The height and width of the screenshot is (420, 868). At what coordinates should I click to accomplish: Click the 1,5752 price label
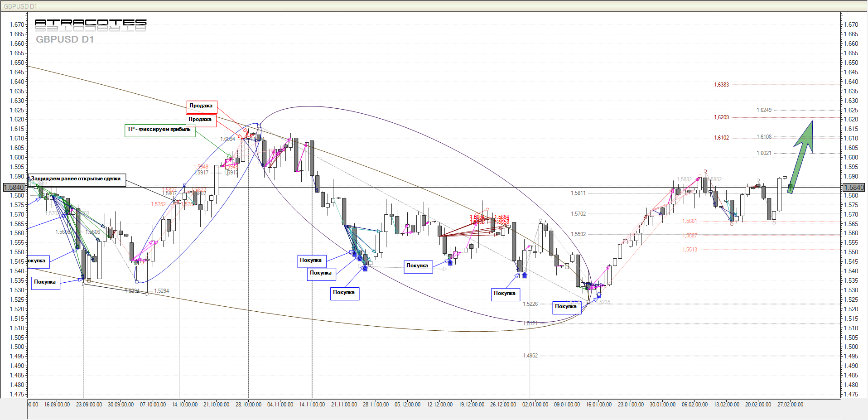click(158, 204)
